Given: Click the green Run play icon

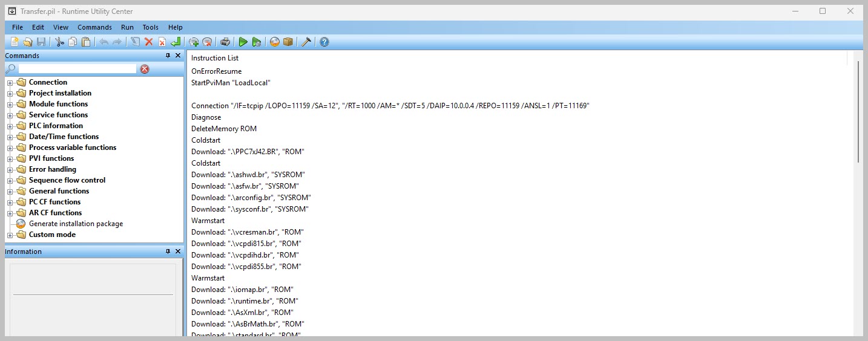Looking at the screenshot, I should pos(243,42).
